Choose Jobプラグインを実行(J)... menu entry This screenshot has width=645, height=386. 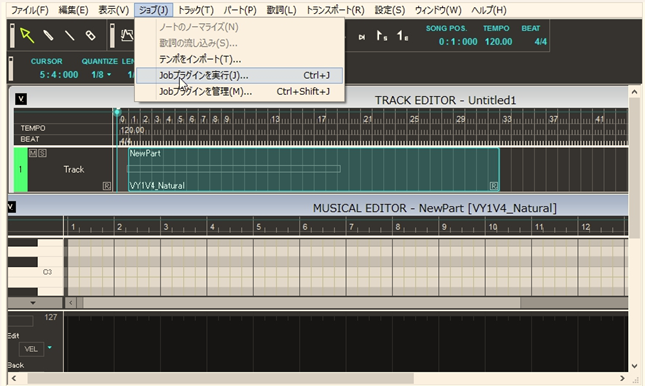[239, 75]
